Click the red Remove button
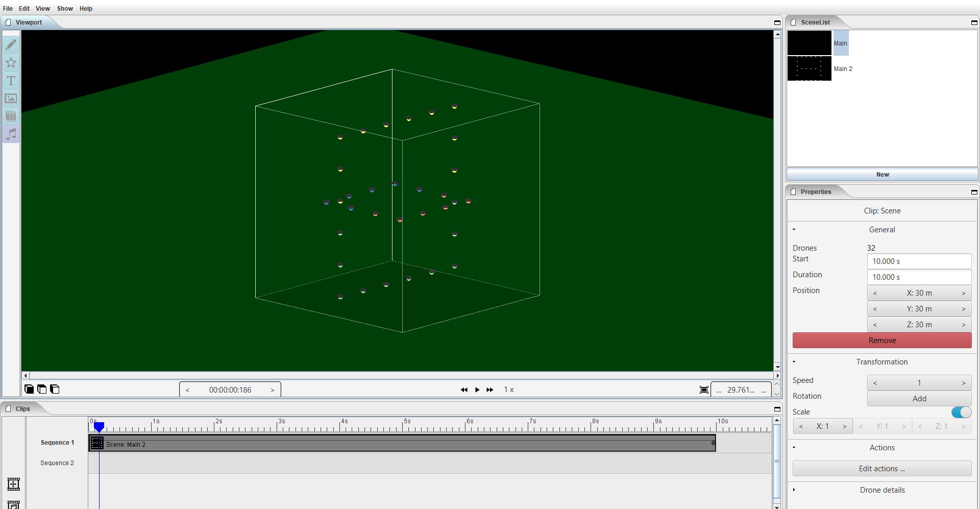 (x=881, y=341)
